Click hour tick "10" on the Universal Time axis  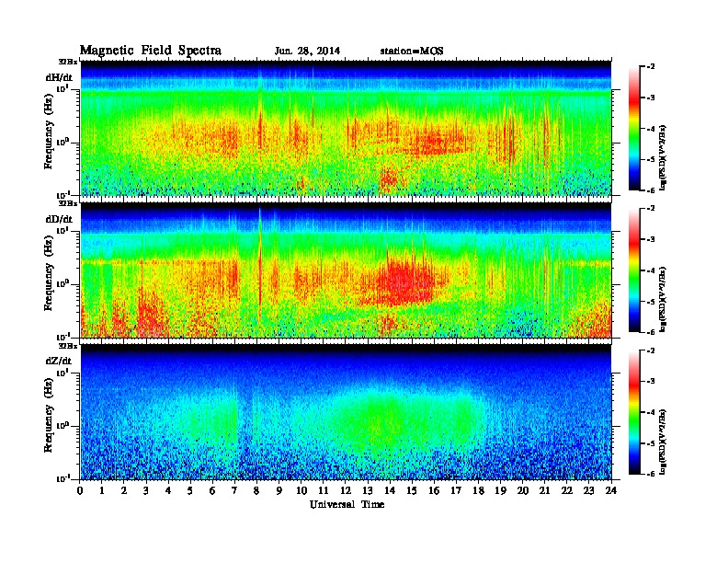click(x=301, y=491)
